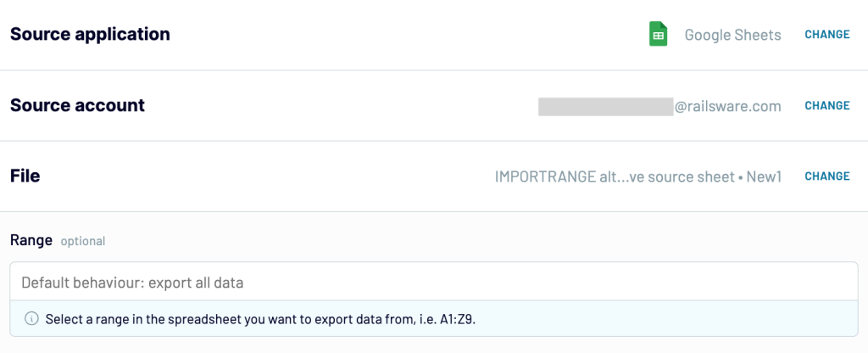The width and height of the screenshot is (868, 353).
Task: Click the 'Select a range' hint text
Action: click(x=88, y=320)
